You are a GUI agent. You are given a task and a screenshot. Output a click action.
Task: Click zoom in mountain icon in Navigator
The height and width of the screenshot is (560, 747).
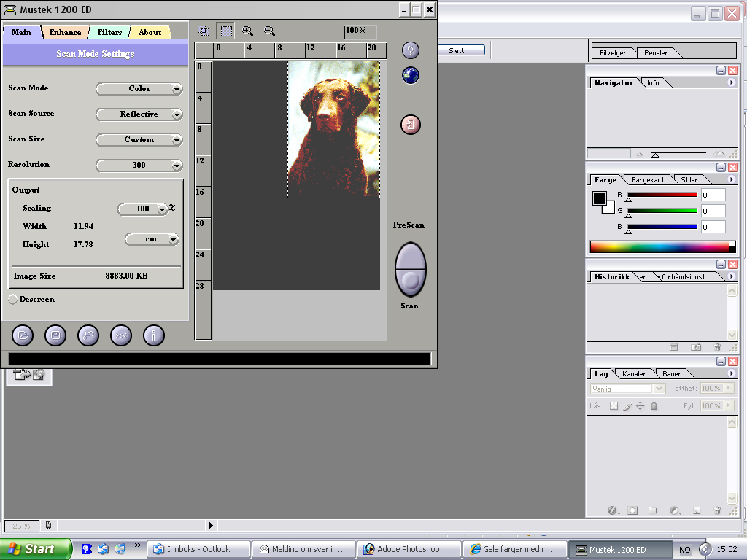click(x=719, y=153)
